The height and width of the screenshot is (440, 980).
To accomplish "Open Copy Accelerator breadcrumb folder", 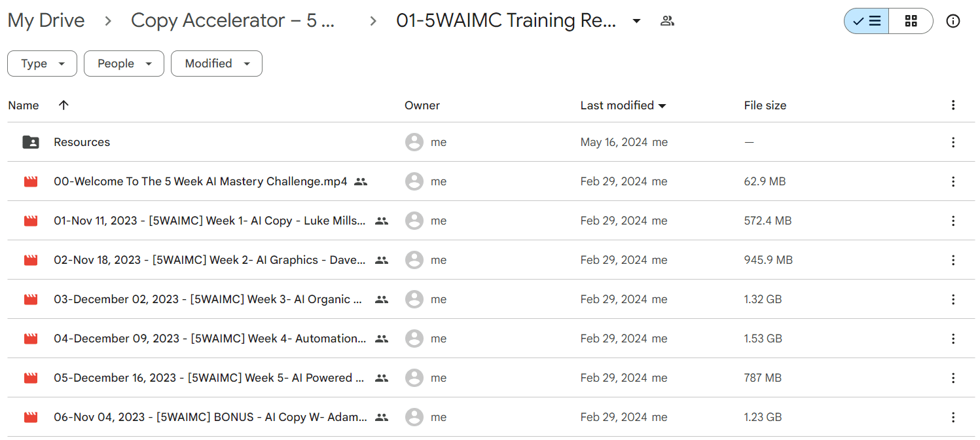I will click(x=233, y=21).
